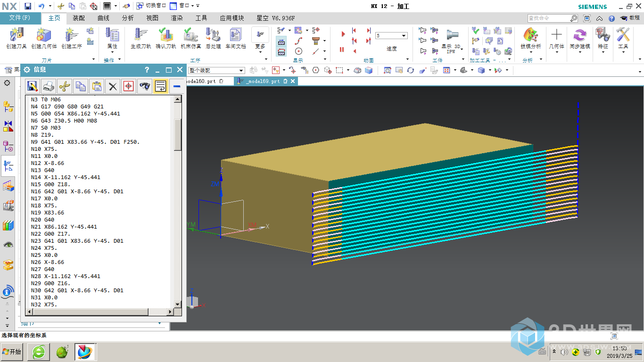Switch to the View (视图) tab
Screen dimensions: 644x362
(x=152, y=18)
